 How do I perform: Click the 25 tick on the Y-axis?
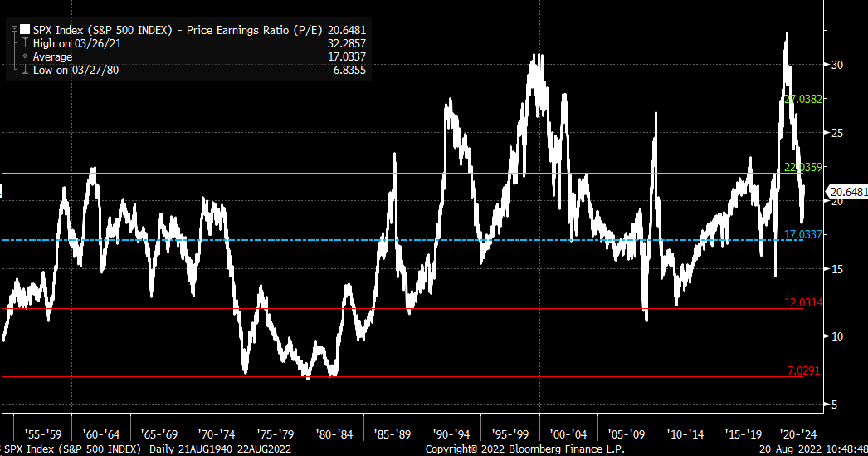(x=837, y=133)
